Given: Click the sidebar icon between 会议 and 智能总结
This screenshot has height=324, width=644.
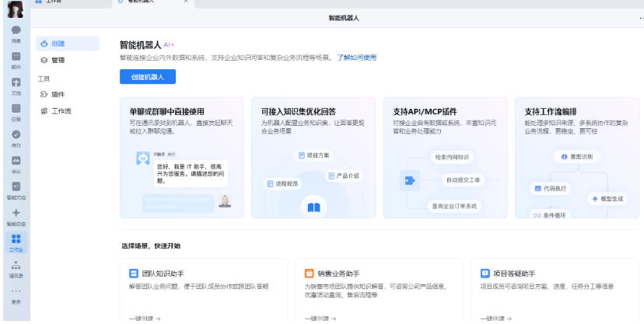Looking at the screenshot, I should pyautogui.click(x=16, y=186).
